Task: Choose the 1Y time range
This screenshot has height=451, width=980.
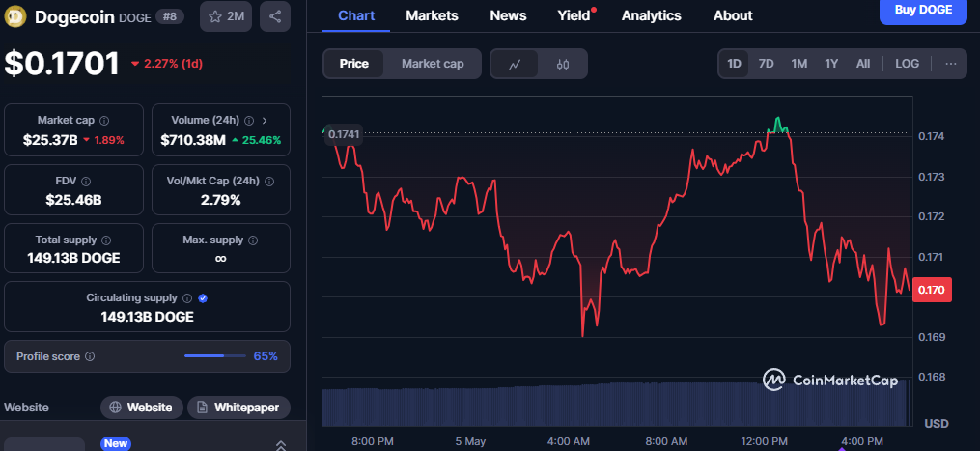Action: tap(831, 63)
